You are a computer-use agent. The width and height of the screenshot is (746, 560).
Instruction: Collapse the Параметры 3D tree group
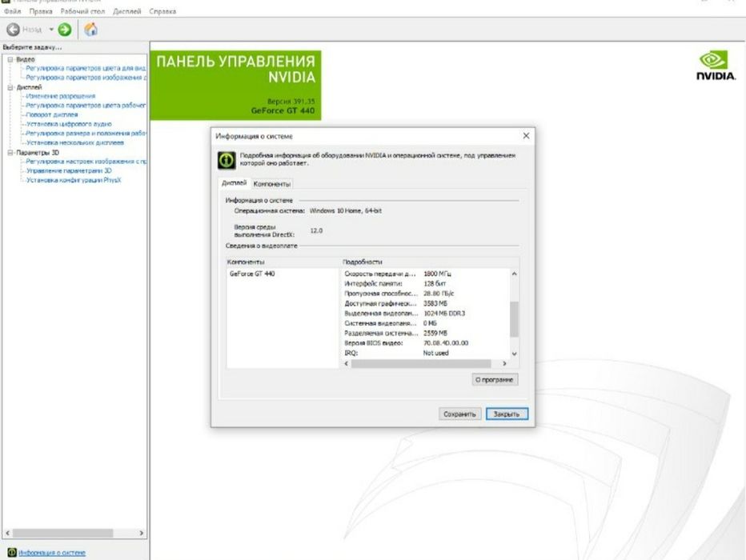(x=10, y=153)
